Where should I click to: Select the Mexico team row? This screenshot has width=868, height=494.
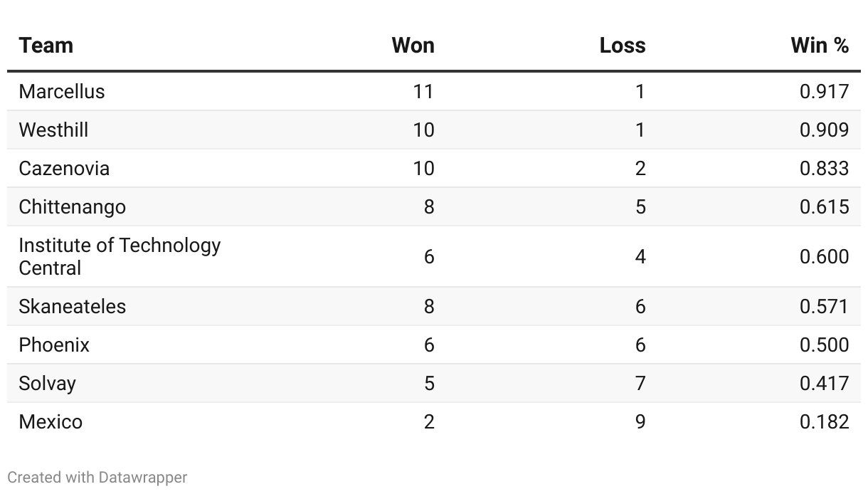[434, 421]
